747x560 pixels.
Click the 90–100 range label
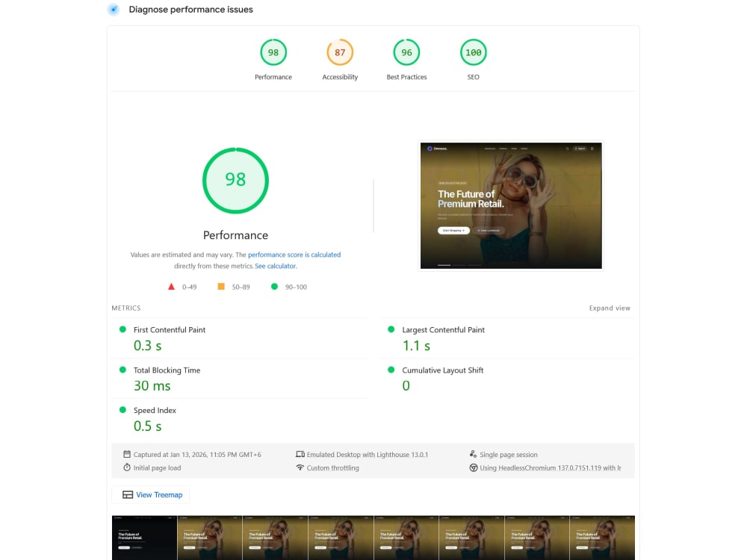[296, 287]
